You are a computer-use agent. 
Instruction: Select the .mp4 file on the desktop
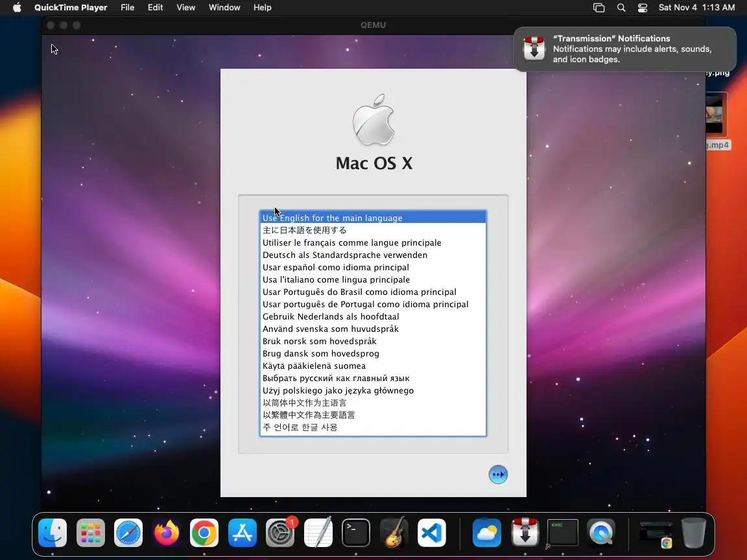pos(716,121)
